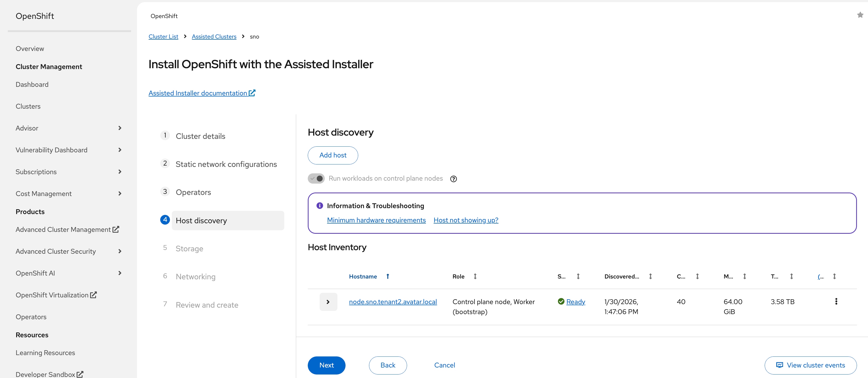Go to wizard step 3 Operators
Screen dimensions: 868x378
[193, 192]
